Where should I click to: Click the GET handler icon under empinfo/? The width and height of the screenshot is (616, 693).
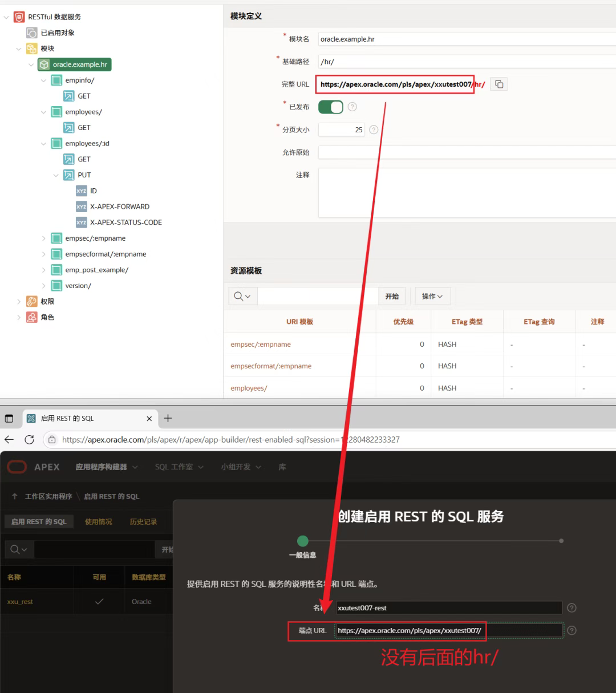click(69, 96)
